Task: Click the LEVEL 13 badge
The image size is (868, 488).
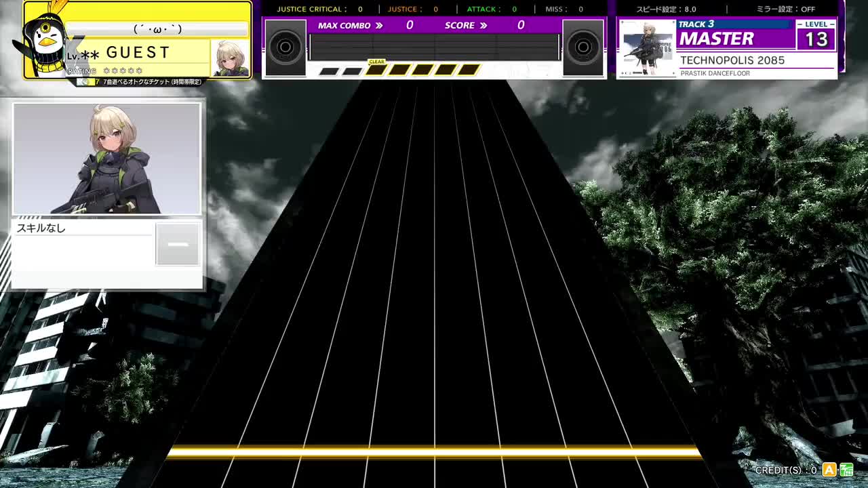Action: pos(816,35)
